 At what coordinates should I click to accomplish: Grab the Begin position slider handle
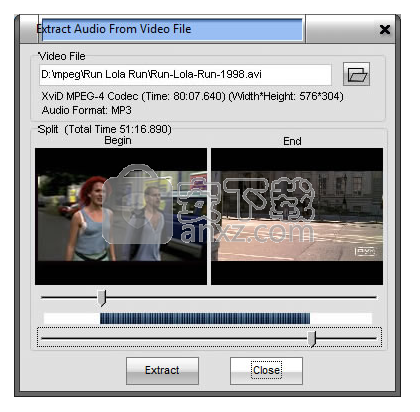pyautogui.click(x=102, y=298)
